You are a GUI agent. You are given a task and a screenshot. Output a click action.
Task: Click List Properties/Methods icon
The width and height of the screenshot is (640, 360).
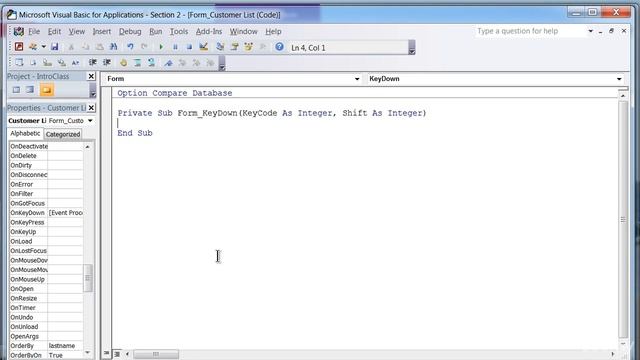point(19,63)
